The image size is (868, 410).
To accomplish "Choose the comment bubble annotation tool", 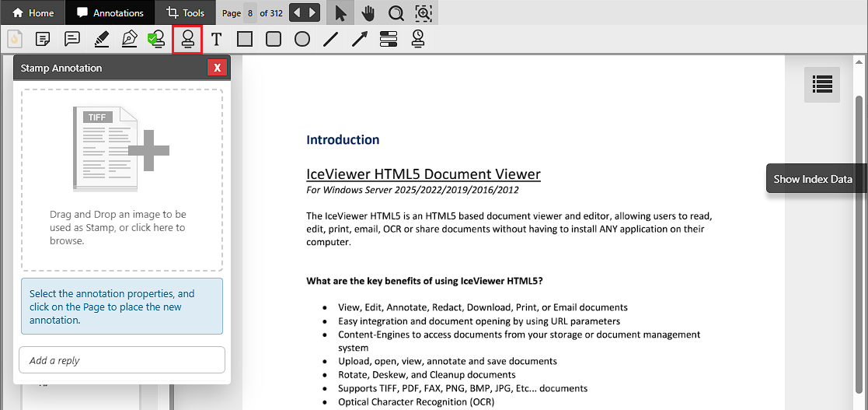I will coord(72,39).
